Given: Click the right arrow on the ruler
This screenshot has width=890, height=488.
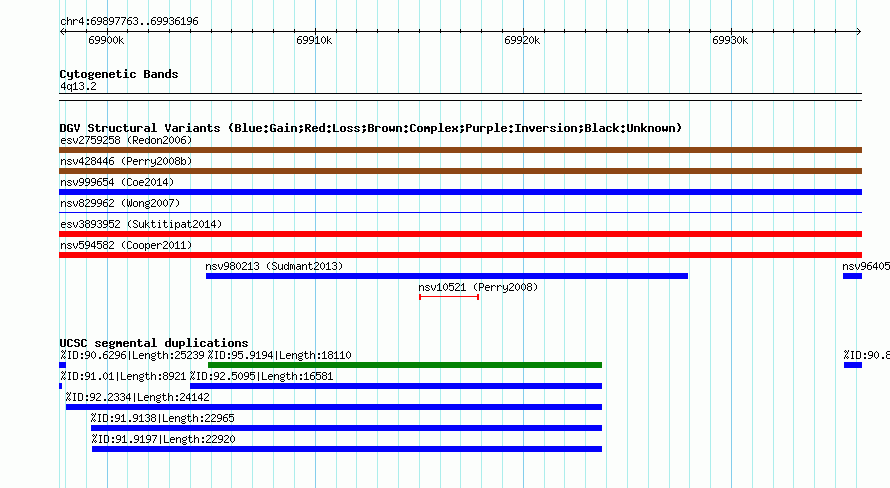Looking at the screenshot, I should 859,32.
